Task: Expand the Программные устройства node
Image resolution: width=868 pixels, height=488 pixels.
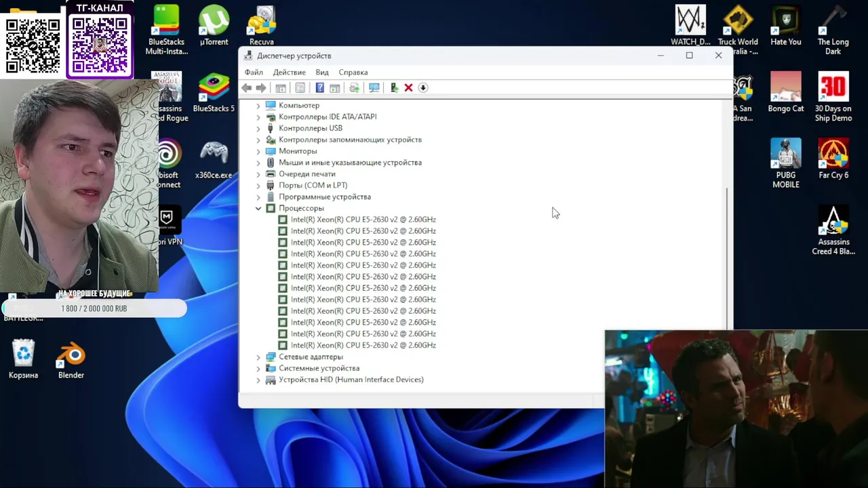Action: click(x=258, y=197)
